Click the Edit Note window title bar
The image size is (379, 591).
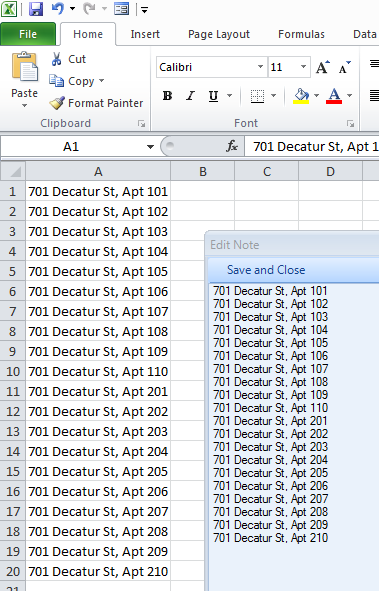[x=293, y=245]
